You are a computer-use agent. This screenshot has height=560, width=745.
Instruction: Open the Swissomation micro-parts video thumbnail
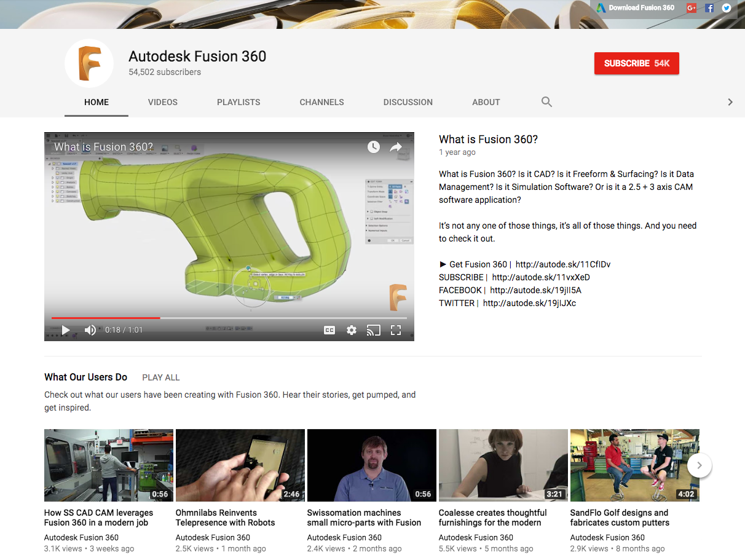point(372,465)
